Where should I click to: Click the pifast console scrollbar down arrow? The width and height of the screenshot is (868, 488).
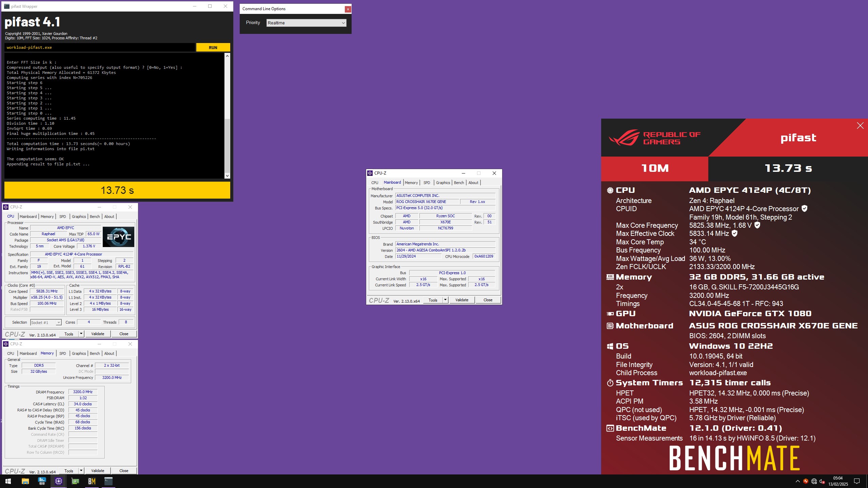(227, 176)
